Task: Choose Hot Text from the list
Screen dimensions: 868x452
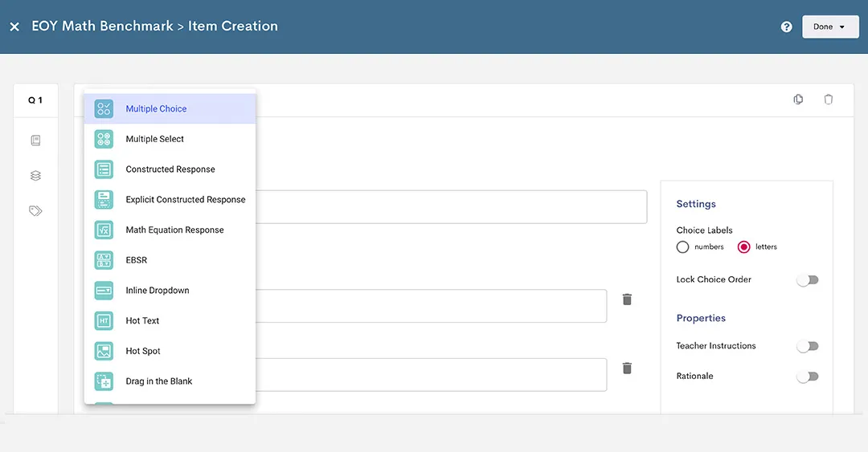Action: pos(170,321)
